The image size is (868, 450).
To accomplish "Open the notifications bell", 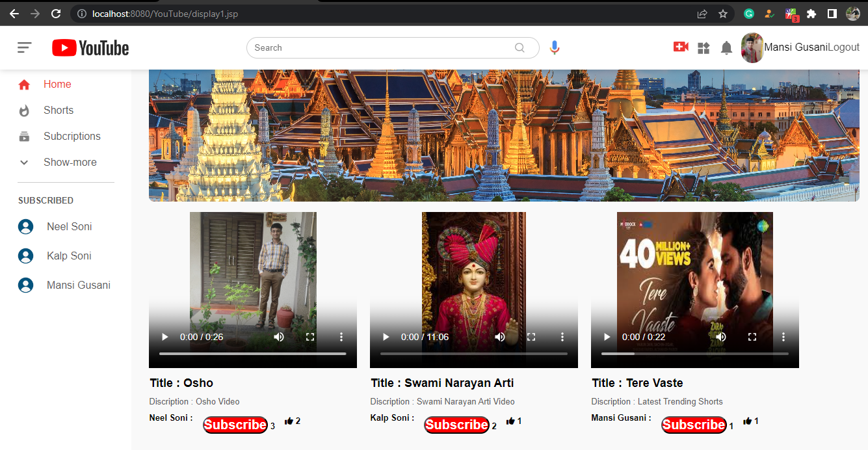I will coord(727,48).
